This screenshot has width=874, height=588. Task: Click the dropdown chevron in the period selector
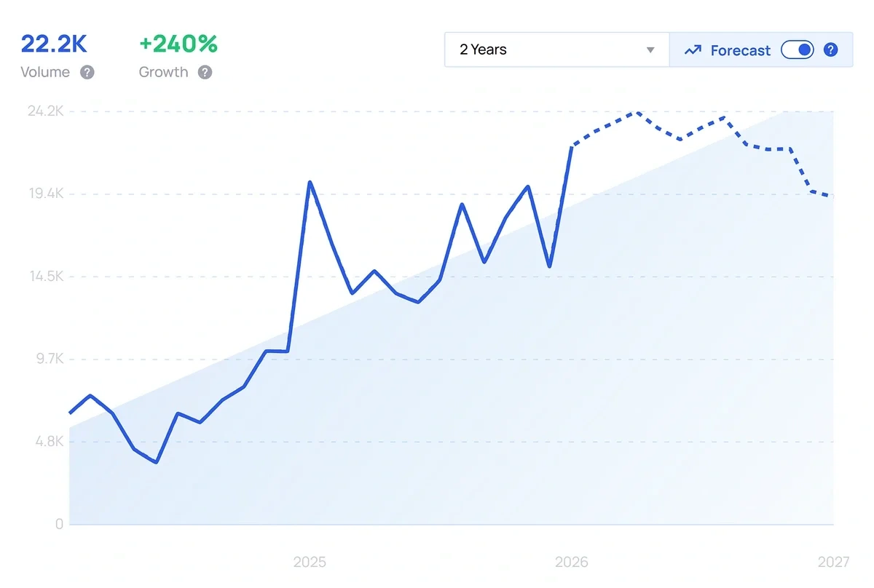point(649,49)
